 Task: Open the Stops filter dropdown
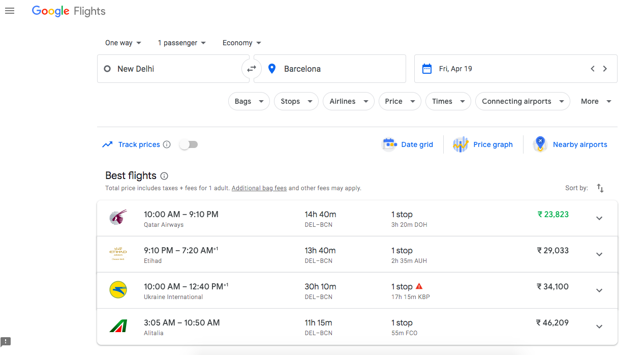pos(296,101)
